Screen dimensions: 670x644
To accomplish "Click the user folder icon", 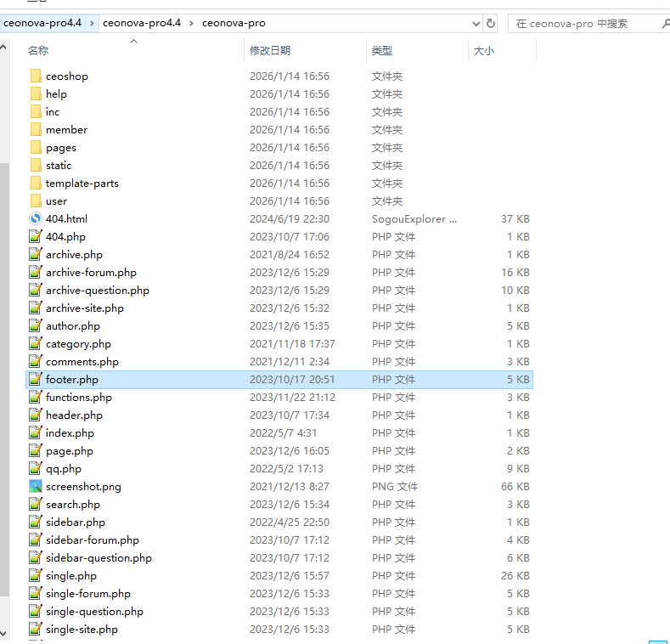I will 36,201.
